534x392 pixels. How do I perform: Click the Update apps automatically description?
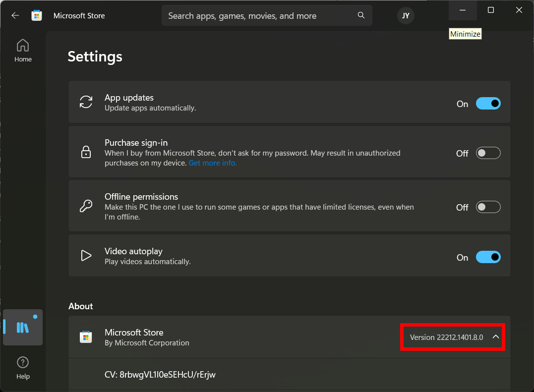[x=150, y=108]
